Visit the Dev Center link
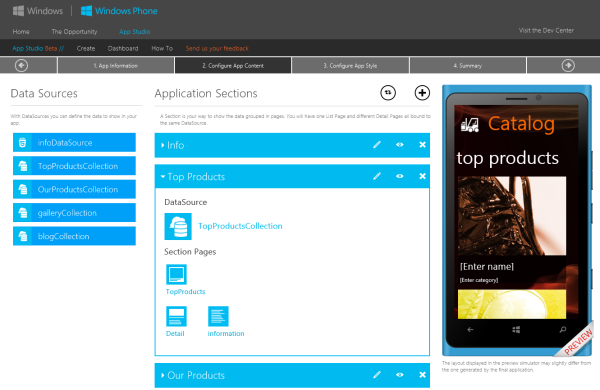Viewport: 600px width, 390px height. pos(546,30)
